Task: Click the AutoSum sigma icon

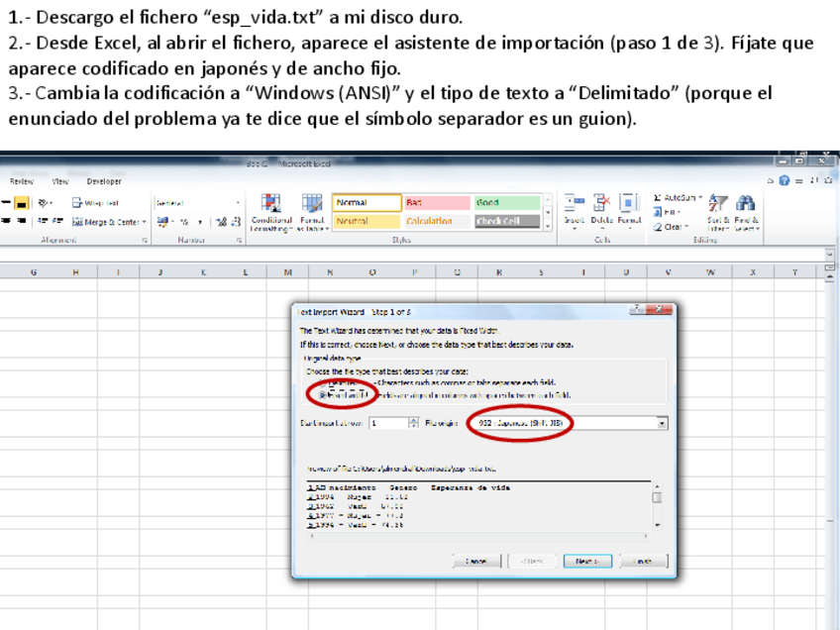Action: coord(659,198)
